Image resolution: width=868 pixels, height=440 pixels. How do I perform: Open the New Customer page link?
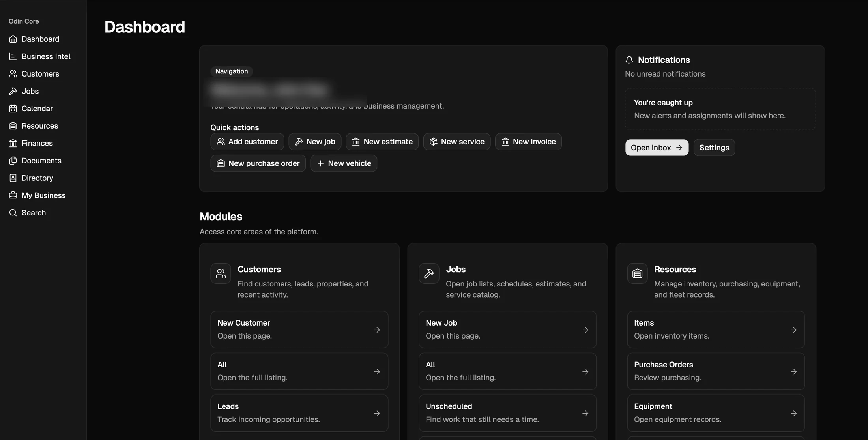pos(299,330)
